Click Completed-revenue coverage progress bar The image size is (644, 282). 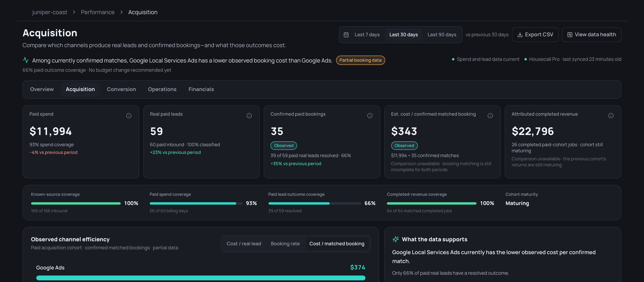431,203
